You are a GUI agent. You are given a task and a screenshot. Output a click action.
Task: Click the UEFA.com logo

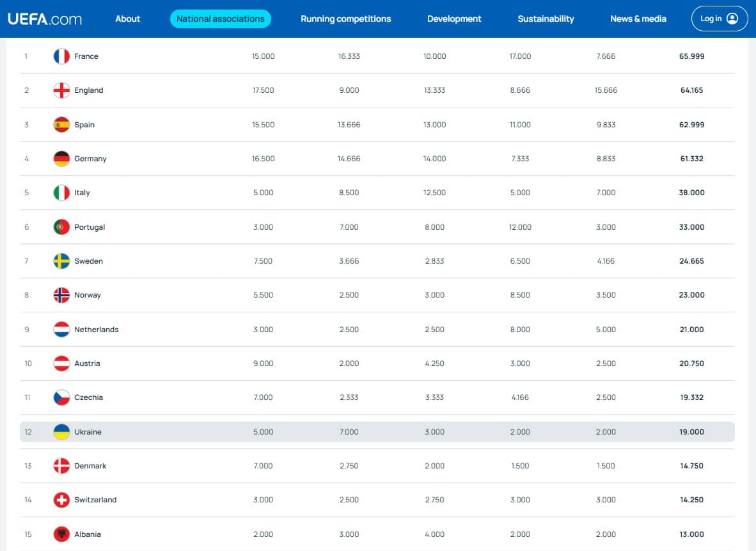[x=45, y=19]
